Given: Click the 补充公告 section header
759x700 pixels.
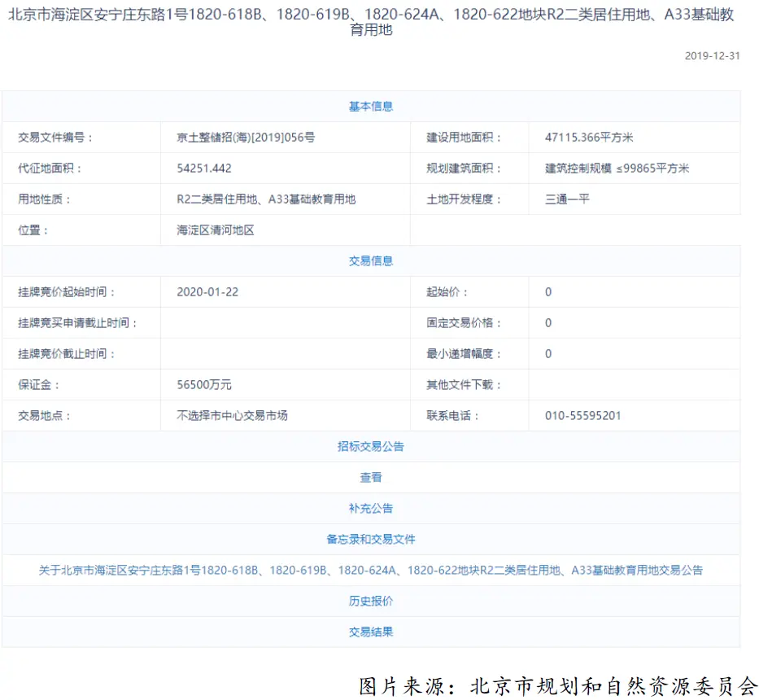Looking at the screenshot, I should 371,508.
